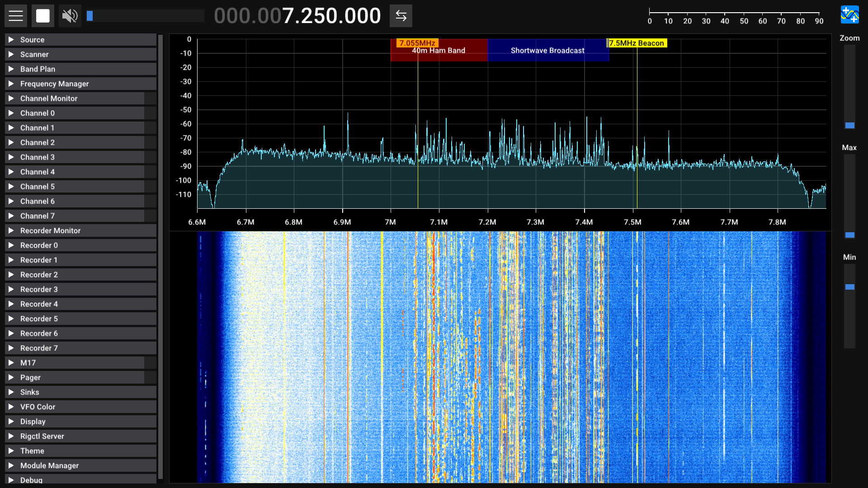Image resolution: width=868 pixels, height=488 pixels.
Task: Click the 7.5MHz Beacon bookmark flag
Action: tap(636, 43)
